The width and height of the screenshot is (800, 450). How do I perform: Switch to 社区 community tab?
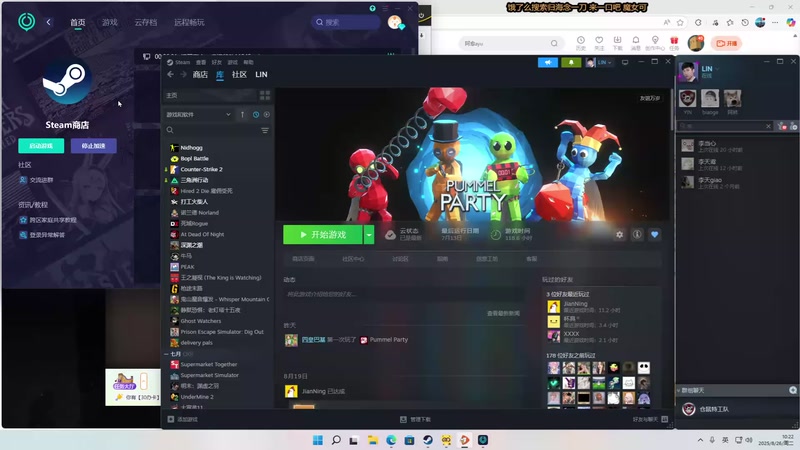(x=239, y=74)
